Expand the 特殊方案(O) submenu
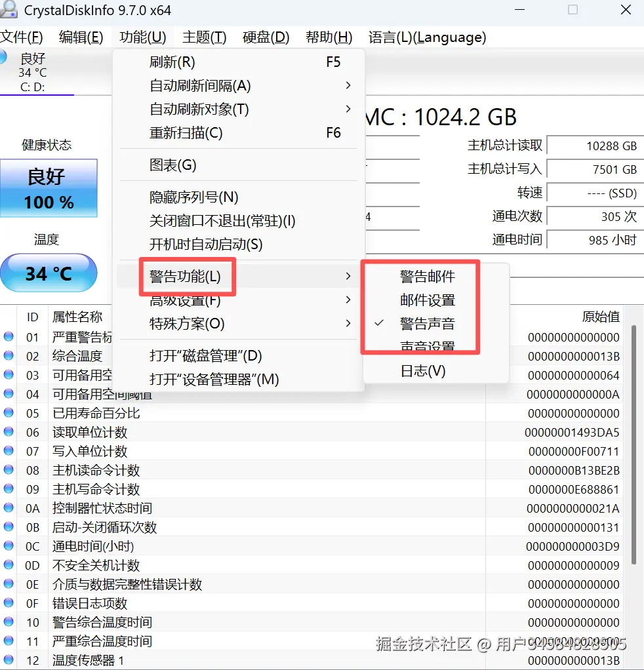 point(239,323)
